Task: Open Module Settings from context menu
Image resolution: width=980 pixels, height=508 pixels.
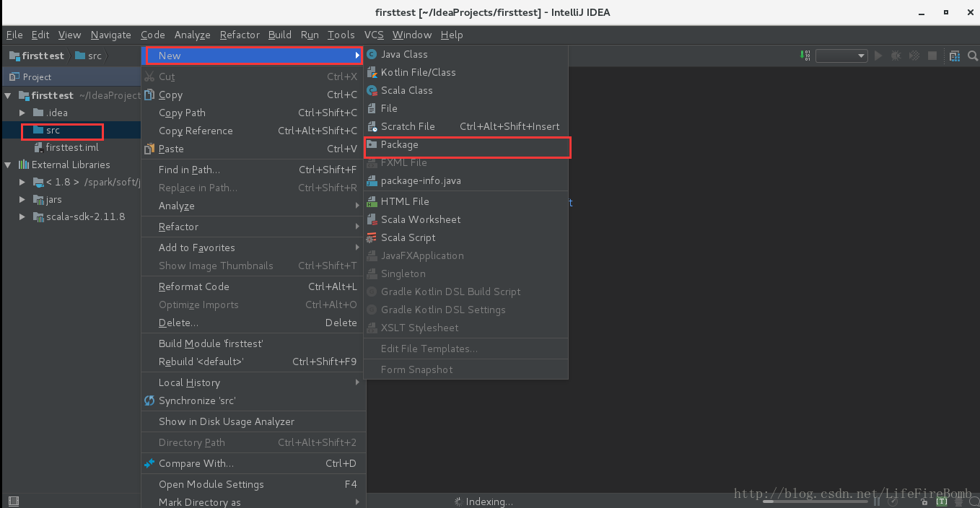Action: [253, 484]
